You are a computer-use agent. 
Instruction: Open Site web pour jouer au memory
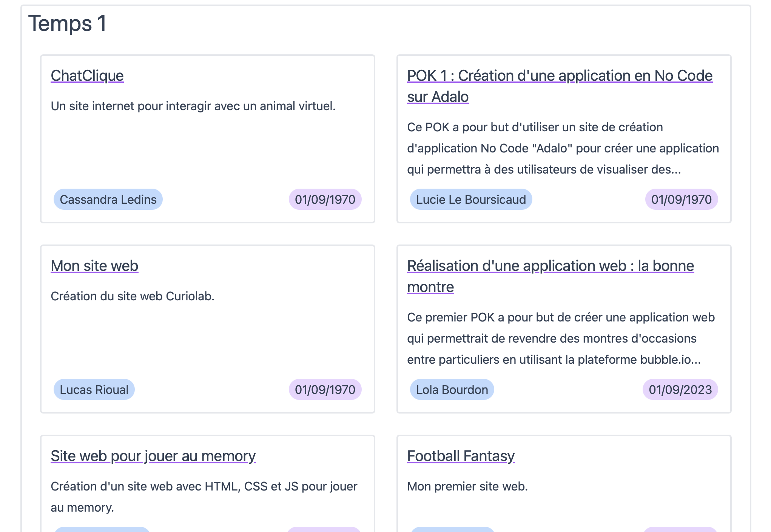pyautogui.click(x=153, y=456)
